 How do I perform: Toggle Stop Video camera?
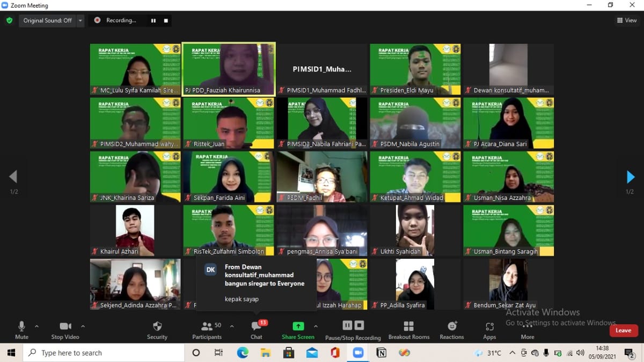[65, 327]
